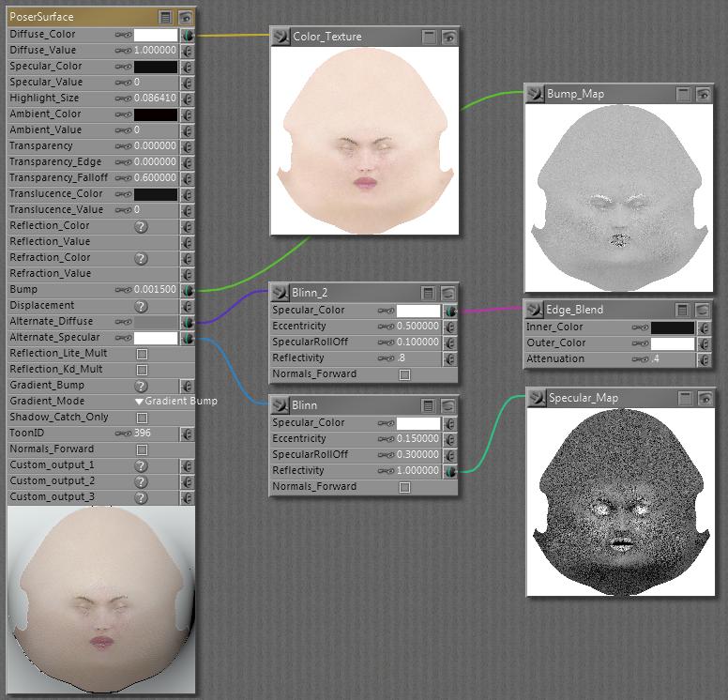Click the Edge_Blend node output icon
Image resolution: width=728 pixels, height=700 pixels.
click(x=534, y=310)
